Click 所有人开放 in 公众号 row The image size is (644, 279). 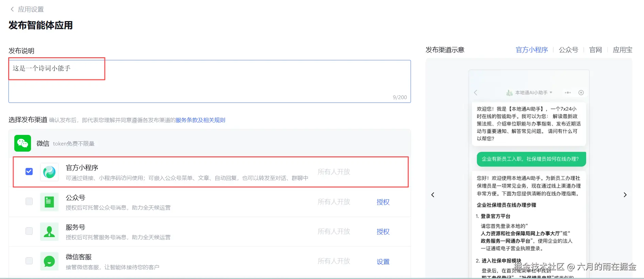(334, 202)
